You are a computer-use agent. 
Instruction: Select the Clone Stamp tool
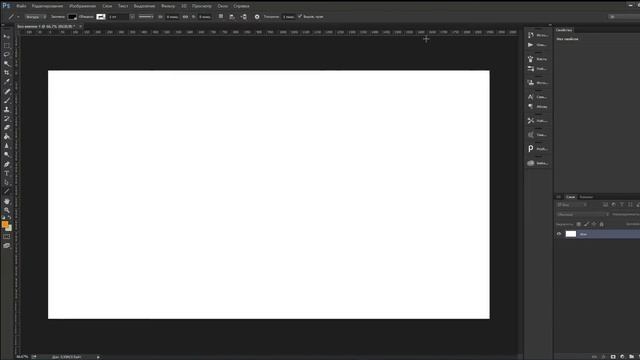(7, 109)
